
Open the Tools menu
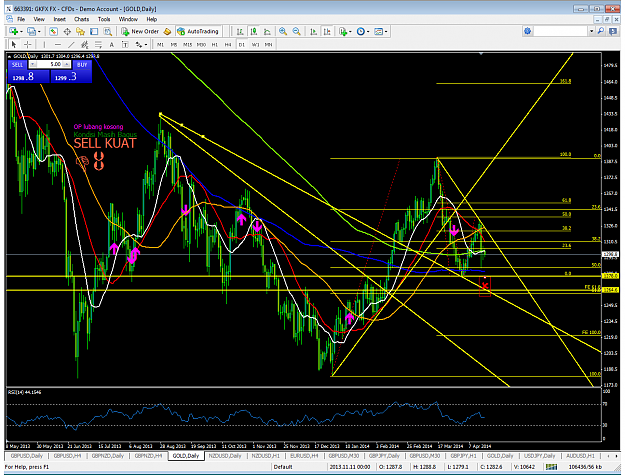tap(104, 19)
